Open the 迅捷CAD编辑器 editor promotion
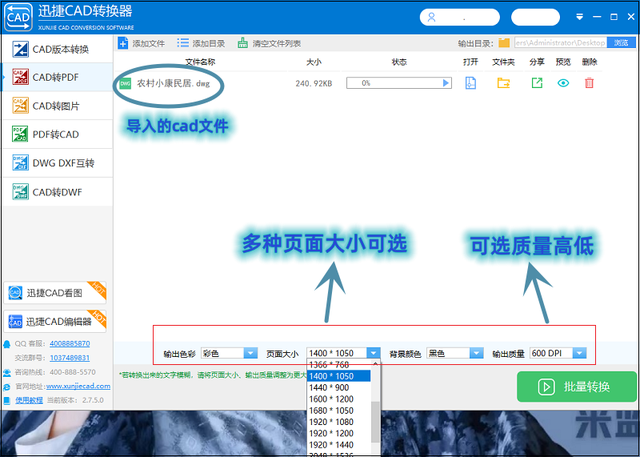This screenshot has width=640, height=457. (x=55, y=321)
